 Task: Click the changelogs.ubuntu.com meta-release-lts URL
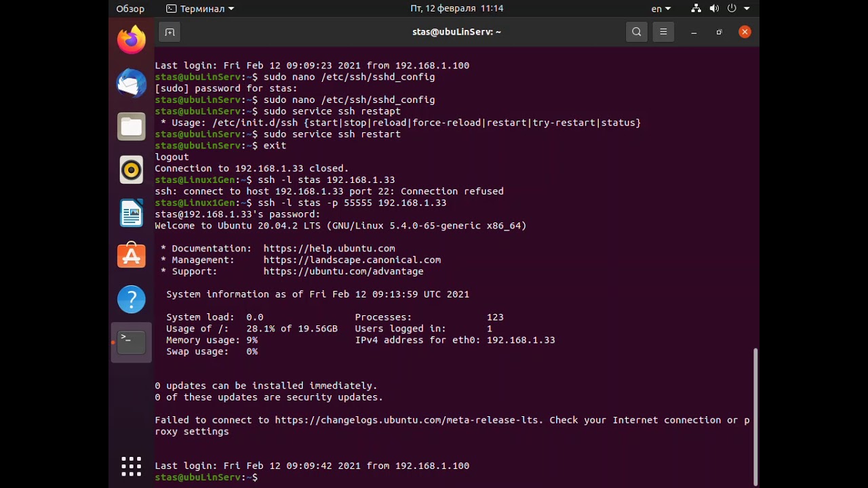[409, 420]
